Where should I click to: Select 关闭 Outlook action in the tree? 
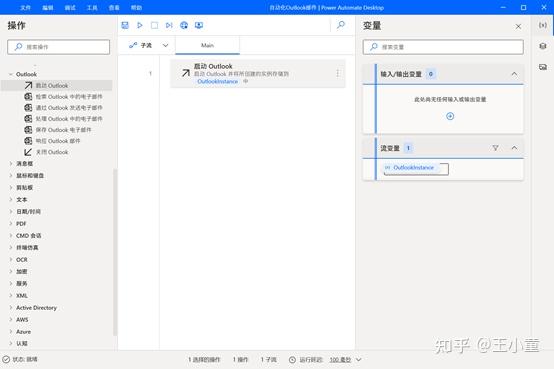46,152
